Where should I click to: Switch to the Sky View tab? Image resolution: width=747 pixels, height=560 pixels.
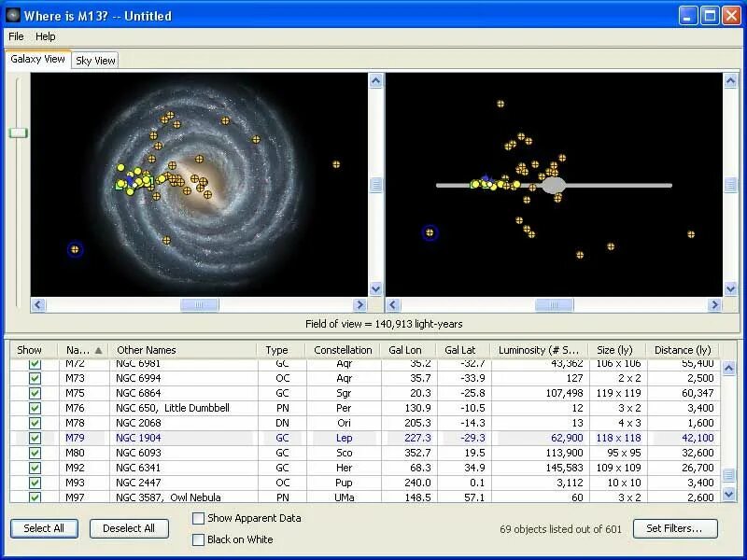[x=95, y=61]
